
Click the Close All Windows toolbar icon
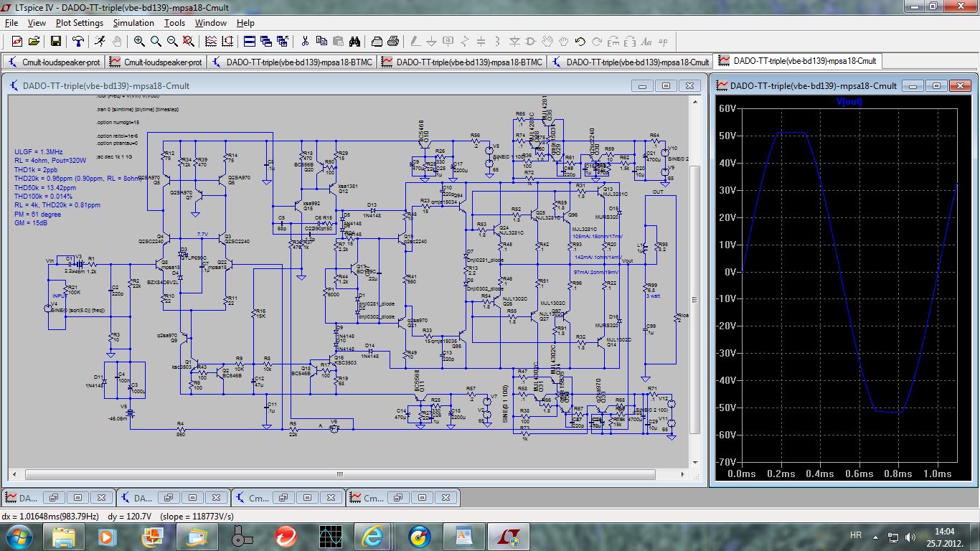click(x=283, y=41)
